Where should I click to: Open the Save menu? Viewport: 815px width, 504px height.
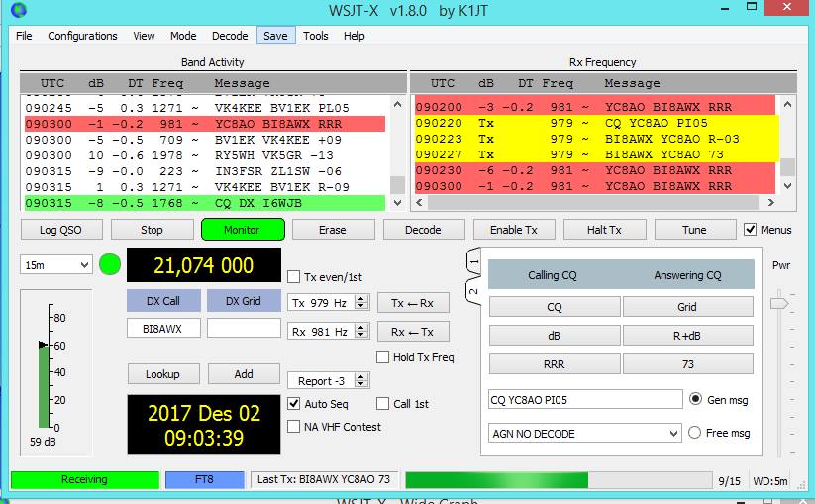click(x=275, y=36)
